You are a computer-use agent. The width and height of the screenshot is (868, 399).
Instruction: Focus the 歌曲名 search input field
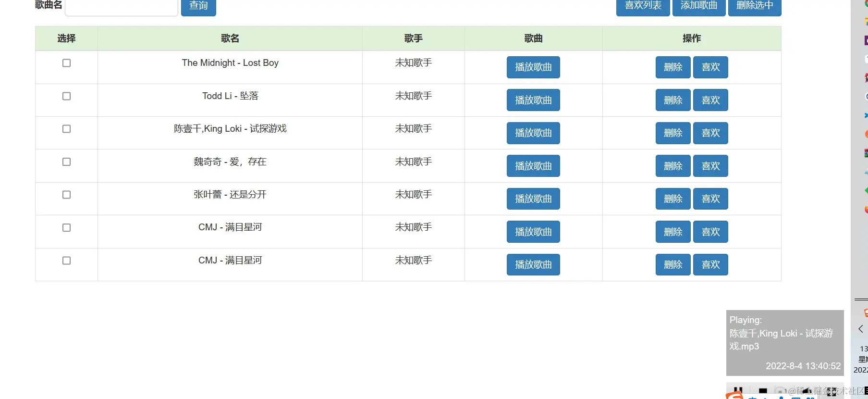click(x=122, y=7)
